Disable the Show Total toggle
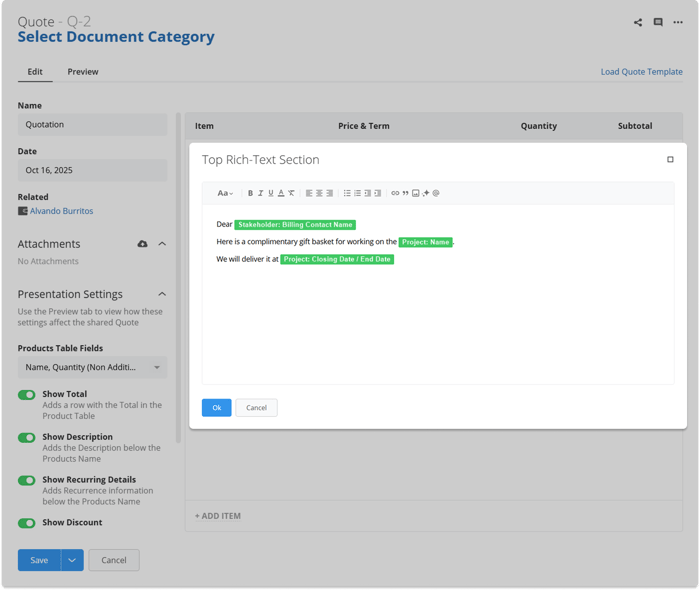Image resolution: width=700 pixels, height=590 pixels. coord(27,395)
